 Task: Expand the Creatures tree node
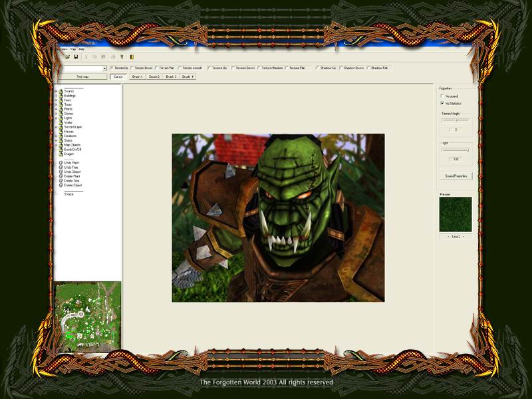[56, 136]
